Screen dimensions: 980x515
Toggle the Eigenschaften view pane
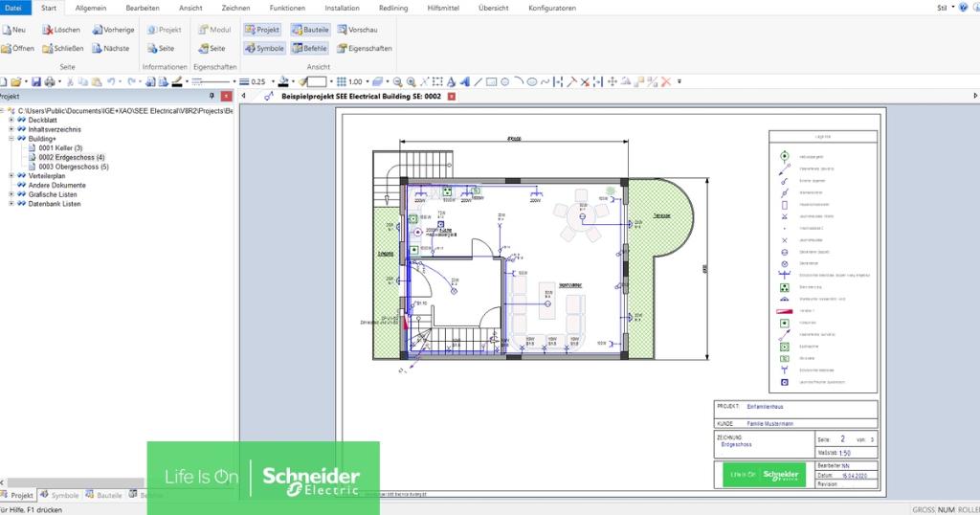[365, 48]
